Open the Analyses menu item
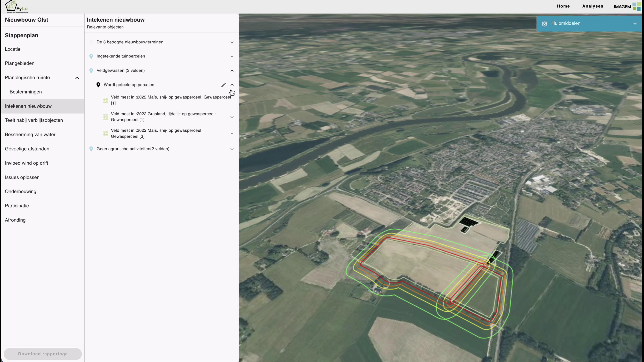The width and height of the screenshot is (644, 362). click(593, 6)
